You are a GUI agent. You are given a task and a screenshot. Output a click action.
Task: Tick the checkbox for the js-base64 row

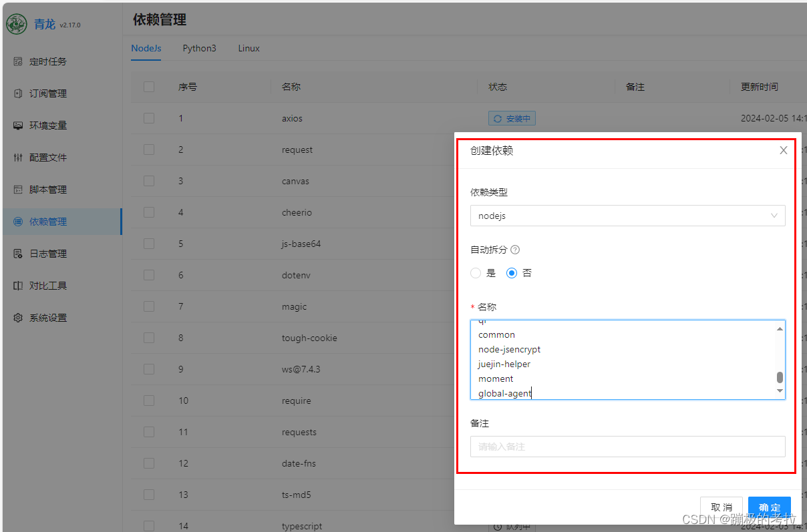click(149, 244)
